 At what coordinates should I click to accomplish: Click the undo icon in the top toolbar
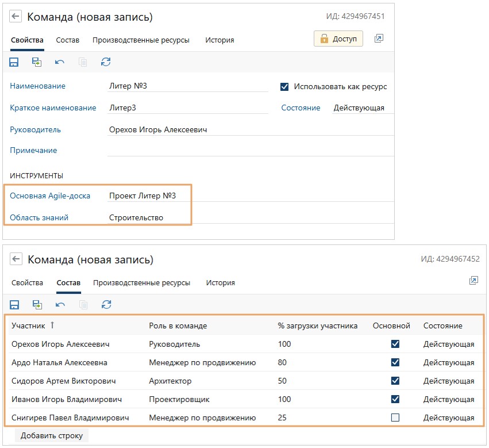60,62
